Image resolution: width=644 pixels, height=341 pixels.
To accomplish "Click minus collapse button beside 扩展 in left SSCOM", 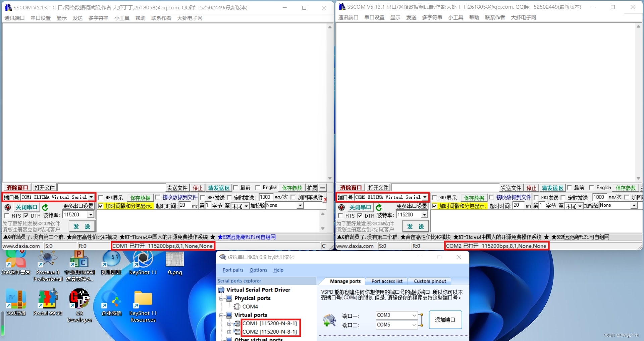I will (322, 188).
